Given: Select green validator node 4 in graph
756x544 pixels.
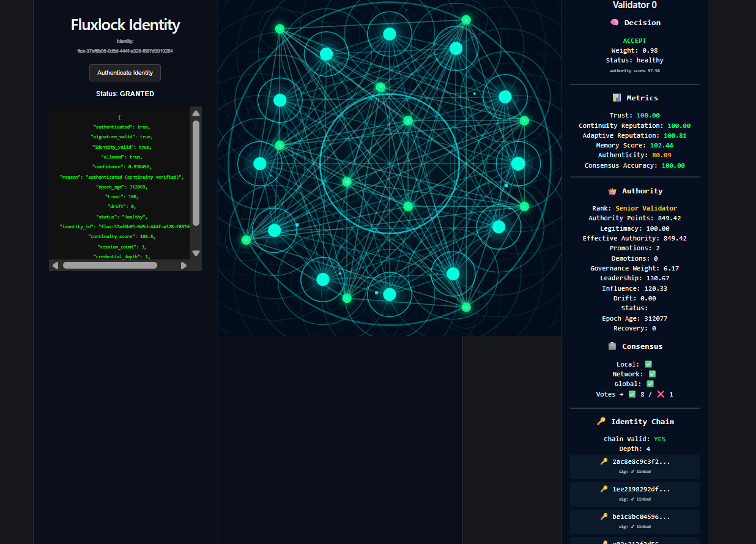Looking at the screenshot, I should pyautogui.click(x=280, y=145).
